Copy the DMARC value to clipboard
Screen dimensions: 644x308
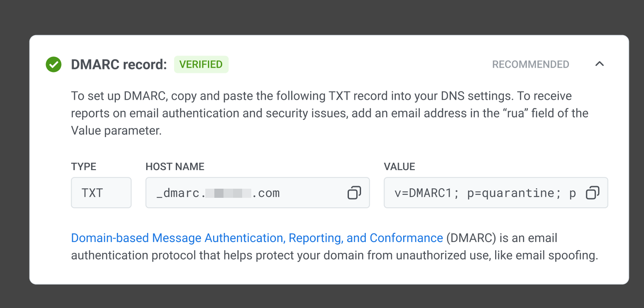pos(592,193)
